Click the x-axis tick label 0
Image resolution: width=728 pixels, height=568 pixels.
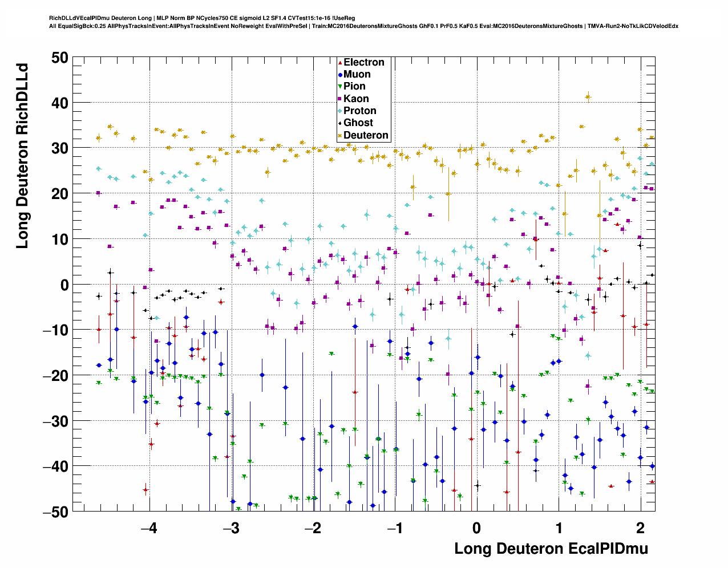(476, 528)
